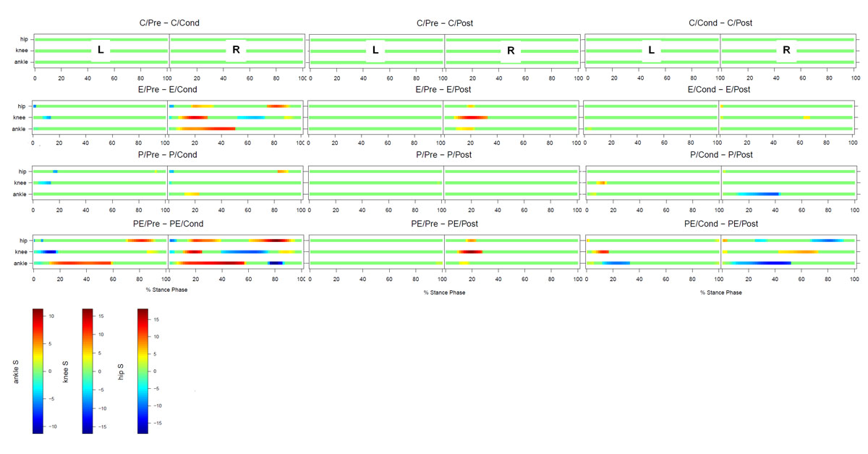Click "% Stance Phase" under PE/Cond − PE/Post

(720, 293)
